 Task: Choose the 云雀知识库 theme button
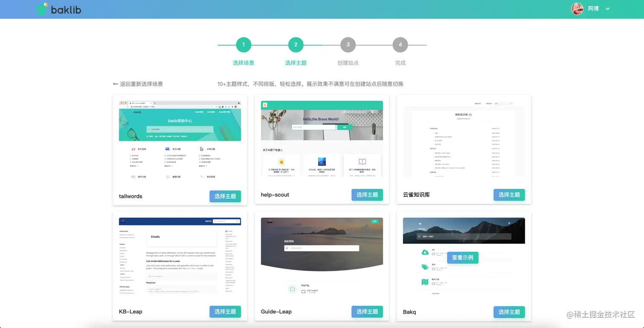coord(509,195)
